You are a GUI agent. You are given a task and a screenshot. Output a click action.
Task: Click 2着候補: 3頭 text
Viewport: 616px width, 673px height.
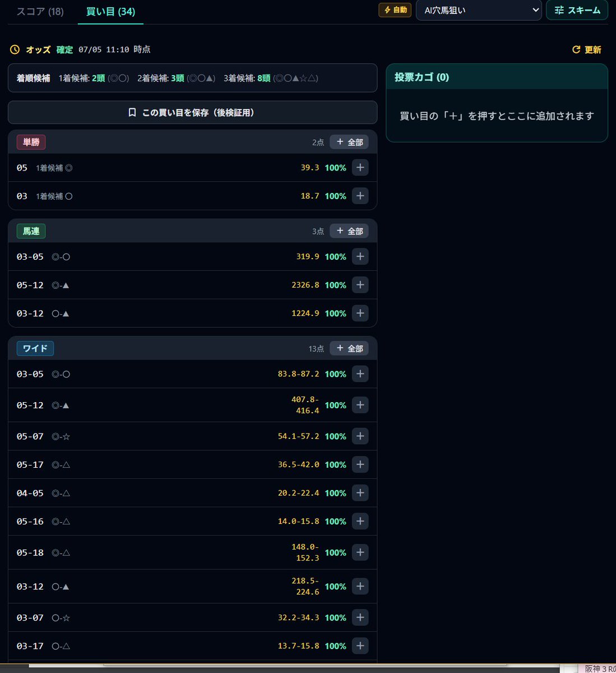pyautogui.click(x=161, y=78)
